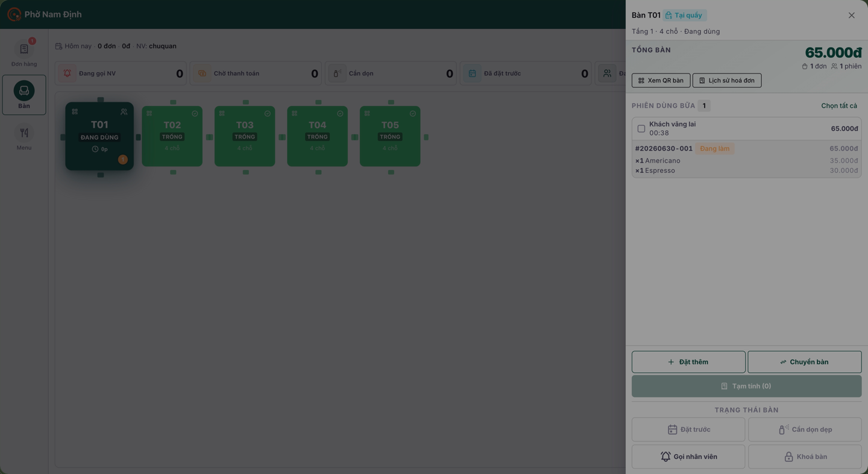Set table status to Đặt trước
868x474 pixels.
[x=688, y=429]
